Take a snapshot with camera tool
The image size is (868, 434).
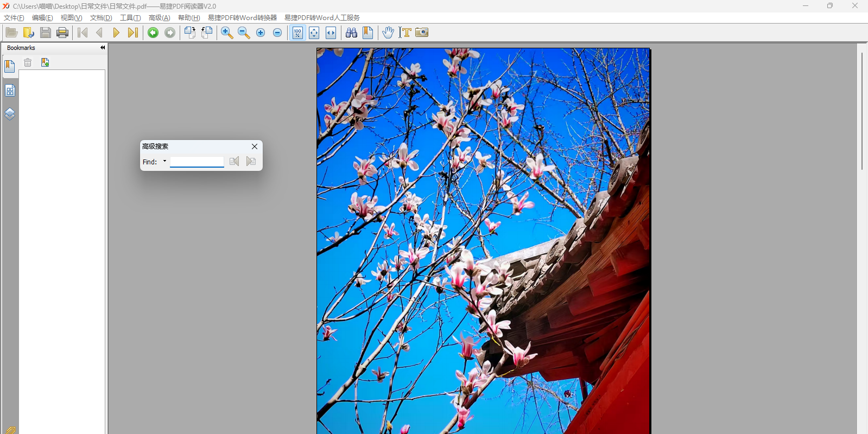422,33
